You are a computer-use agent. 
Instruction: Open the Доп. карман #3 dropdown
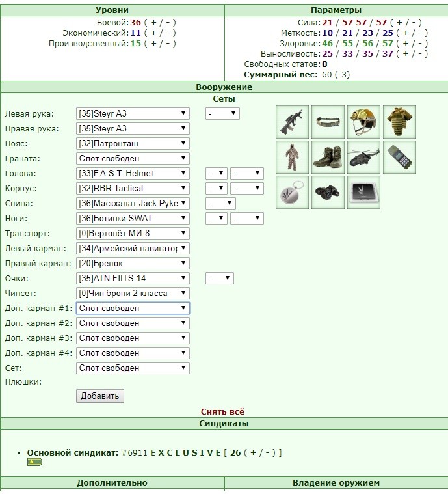(133, 338)
